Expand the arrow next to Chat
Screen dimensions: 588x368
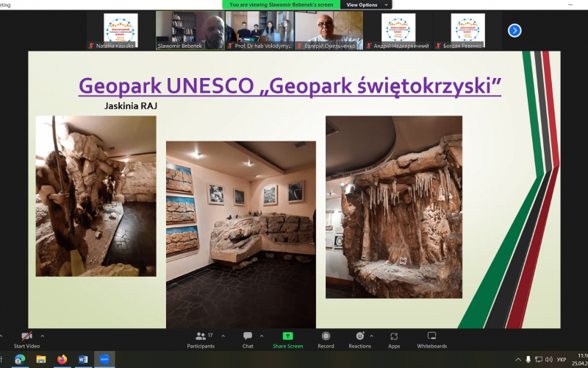point(262,336)
